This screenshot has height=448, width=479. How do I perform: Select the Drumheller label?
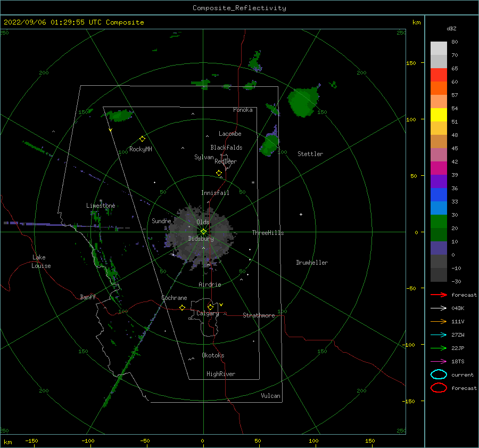tap(312, 263)
